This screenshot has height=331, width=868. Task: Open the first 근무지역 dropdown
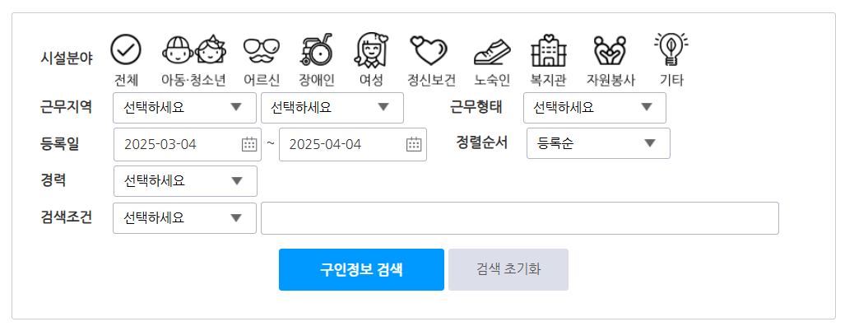coord(185,108)
